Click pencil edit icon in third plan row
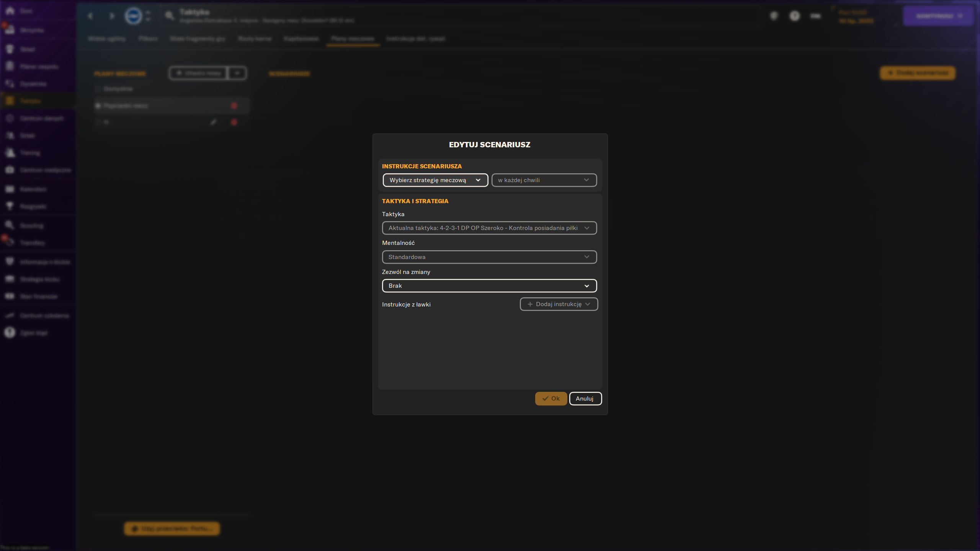The image size is (980, 551). tap(214, 122)
